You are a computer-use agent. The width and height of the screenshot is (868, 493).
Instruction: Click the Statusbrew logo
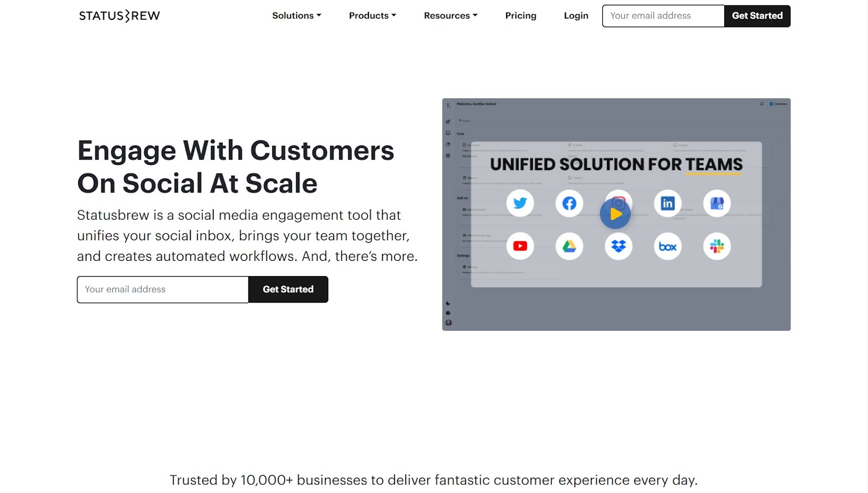coord(119,16)
